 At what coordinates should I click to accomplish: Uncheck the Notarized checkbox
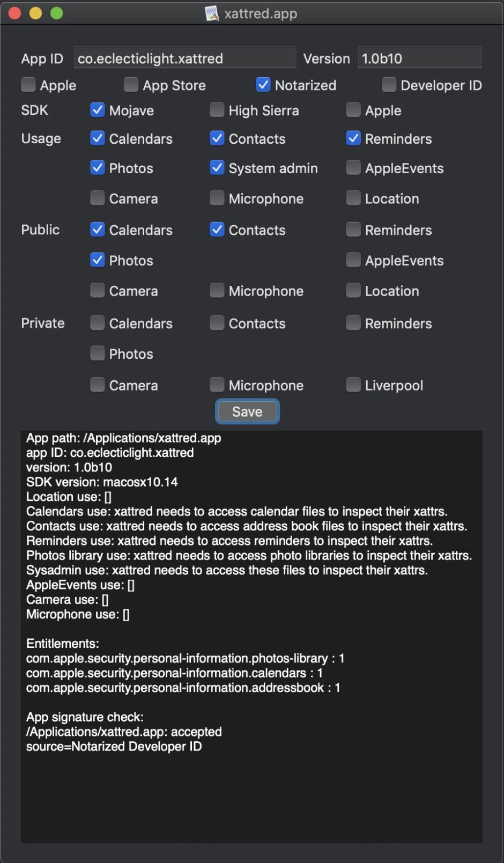tap(263, 85)
